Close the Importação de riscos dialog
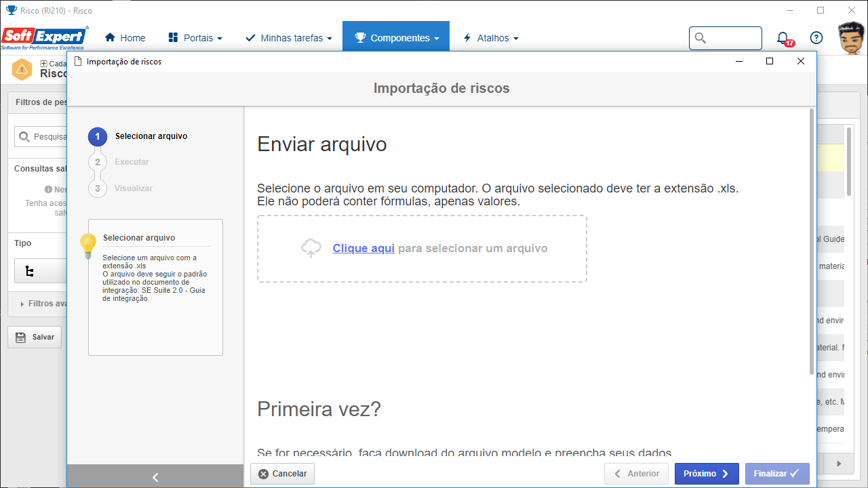Screen dimensions: 868x488 click(x=801, y=61)
